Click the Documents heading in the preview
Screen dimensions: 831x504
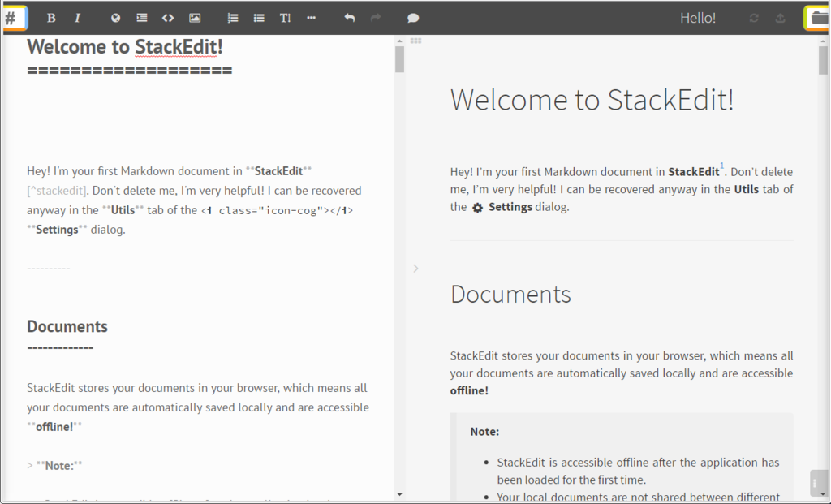pyautogui.click(x=510, y=295)
